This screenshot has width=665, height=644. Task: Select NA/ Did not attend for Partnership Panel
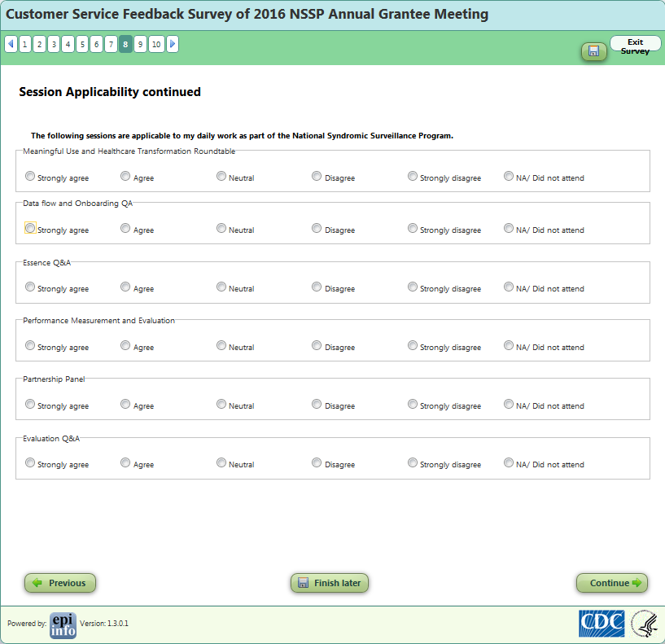(509, 404)
